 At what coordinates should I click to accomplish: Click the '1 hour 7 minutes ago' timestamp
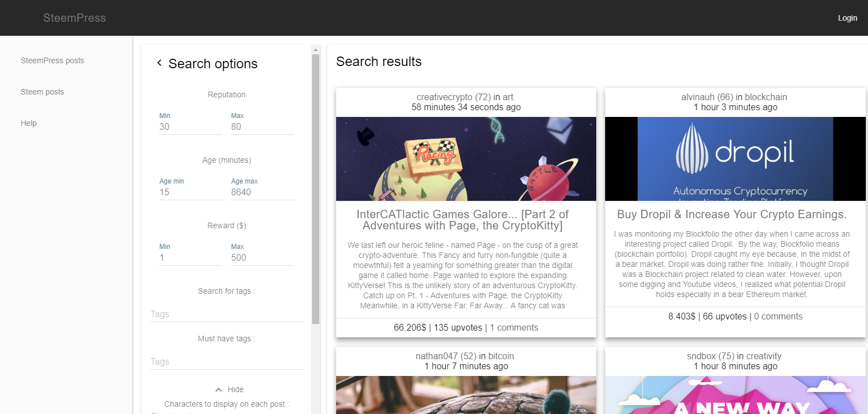coord(466,366)
